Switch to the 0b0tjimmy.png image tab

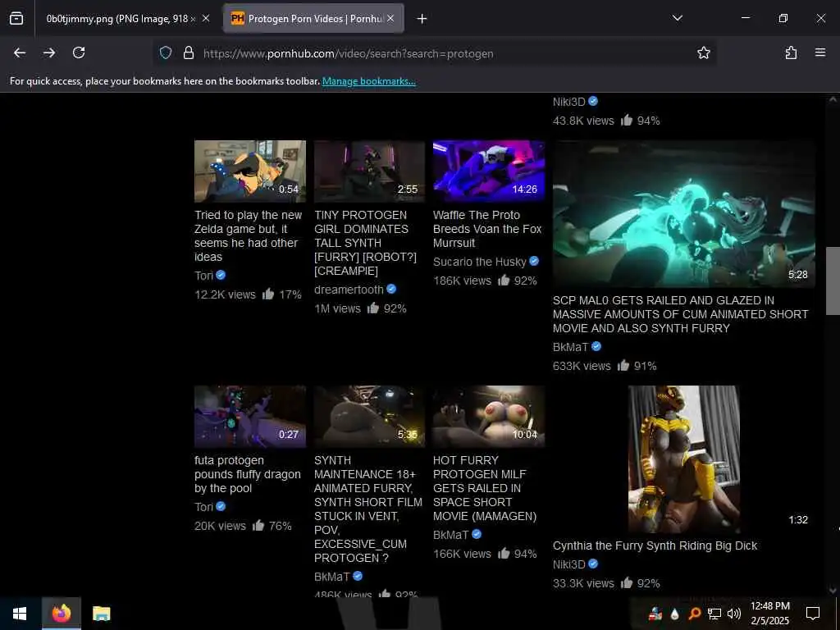[126, 19]
